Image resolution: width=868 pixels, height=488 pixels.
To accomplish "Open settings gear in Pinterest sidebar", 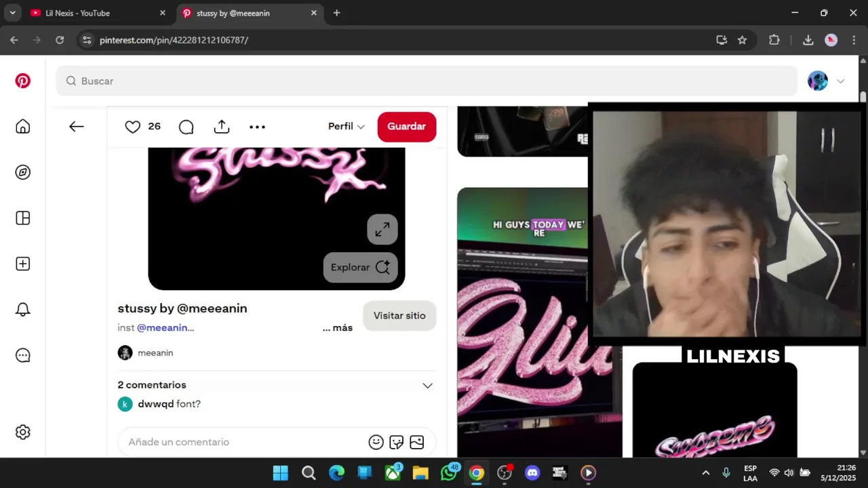I will coord(23,432).
